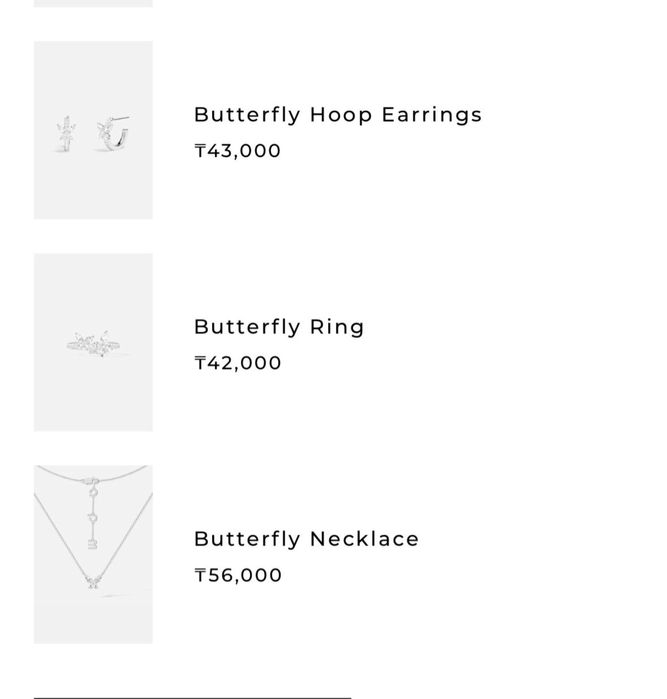
Task: Select the Butterfly Ring product name
Action: [x=279, y=327]
